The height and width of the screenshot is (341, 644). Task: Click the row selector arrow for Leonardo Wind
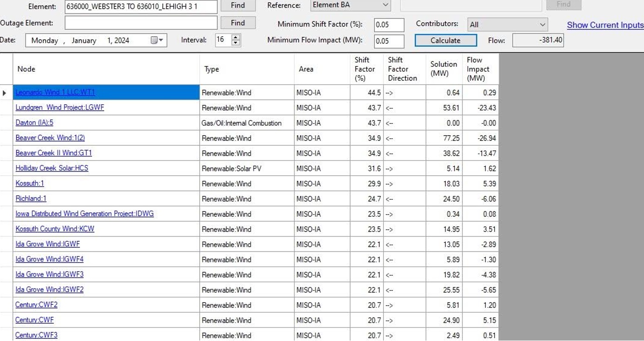(x=5, y=93)
